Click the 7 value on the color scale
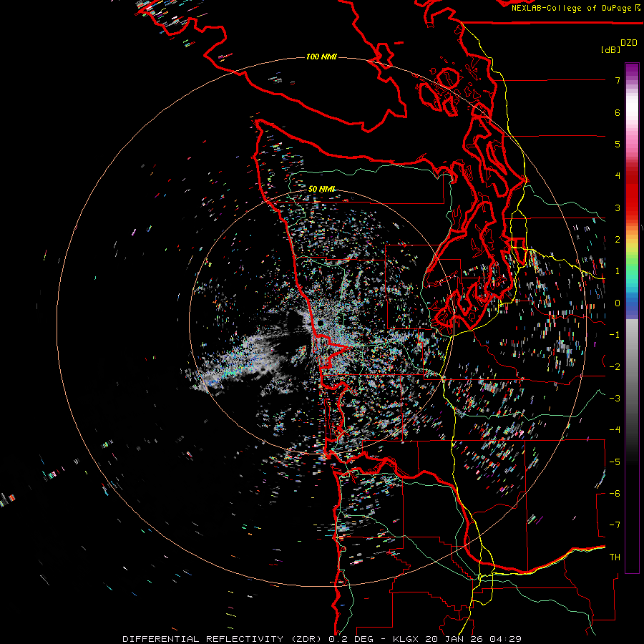Image resolution: width=644 pixels, height=644 pixels. [x=618, y=80]
